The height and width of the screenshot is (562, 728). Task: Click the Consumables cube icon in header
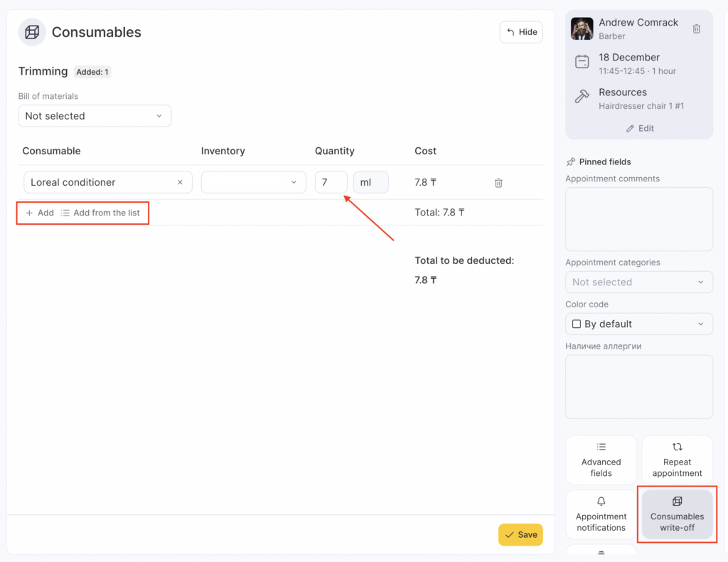32,33
